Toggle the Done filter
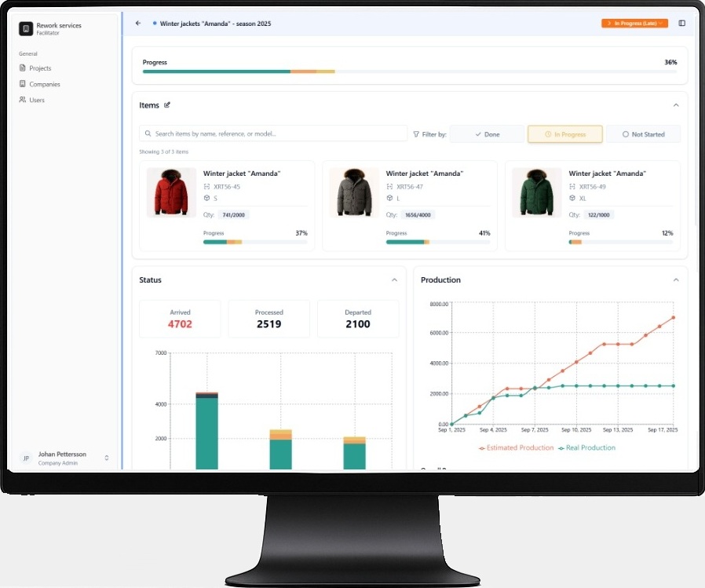The height and width of the screenshot is (588, 705). pos(487,134)
